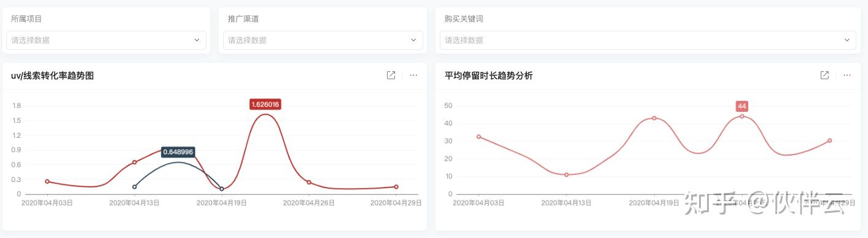Expand the 推广渠道 dropdown chevron
This screenshot has width=868, height=238.
[414, 40]
